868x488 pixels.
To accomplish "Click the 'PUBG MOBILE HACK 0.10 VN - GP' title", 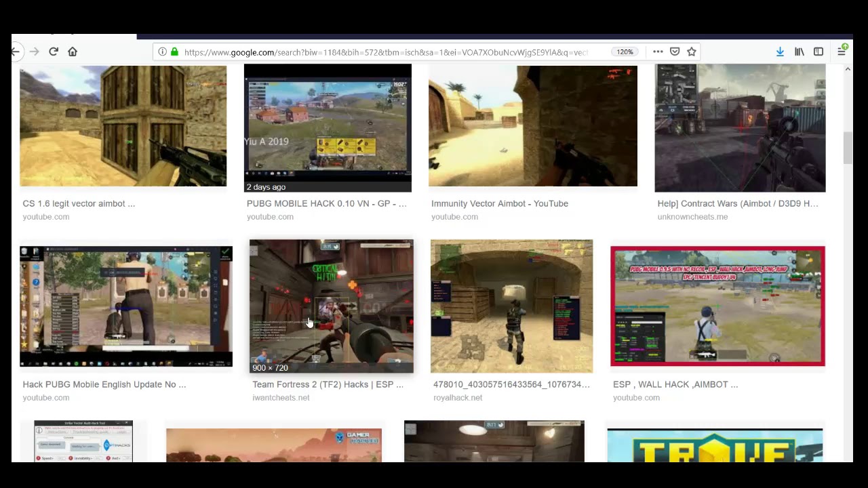I will [327, 203].
